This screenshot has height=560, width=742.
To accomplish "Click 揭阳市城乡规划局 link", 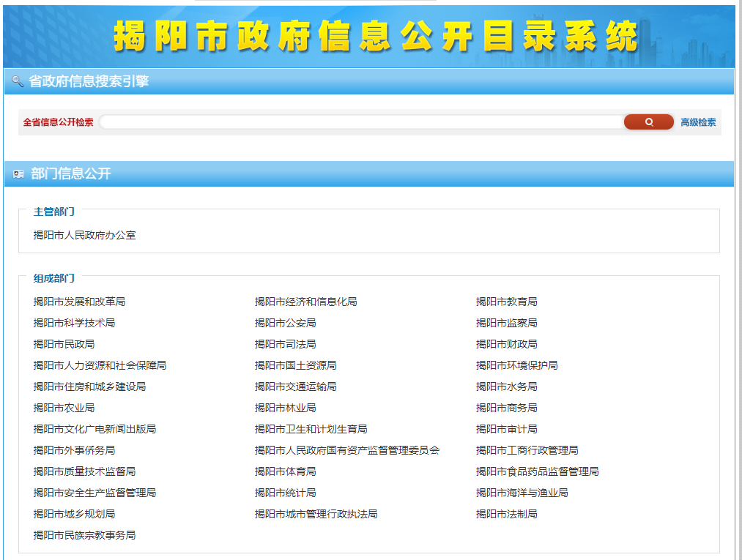I will (x=74, y=515).
